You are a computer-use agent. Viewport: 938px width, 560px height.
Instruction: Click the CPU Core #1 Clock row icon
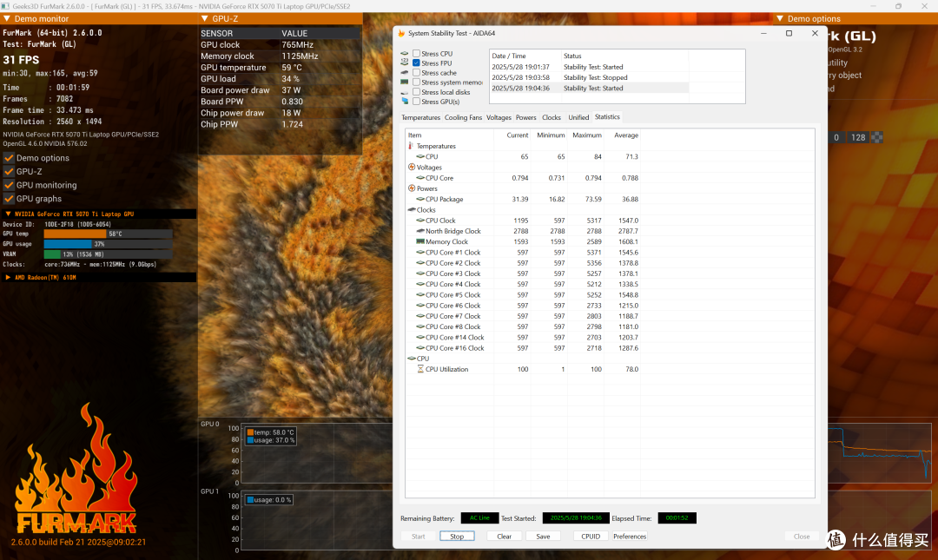coord(420,253)
